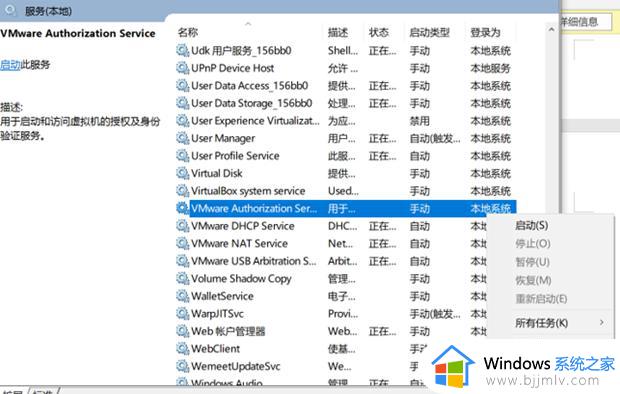Screen dimensions: 620x394
Task: Select the User Experience Virtualization service row
Action: click(255, 121)
